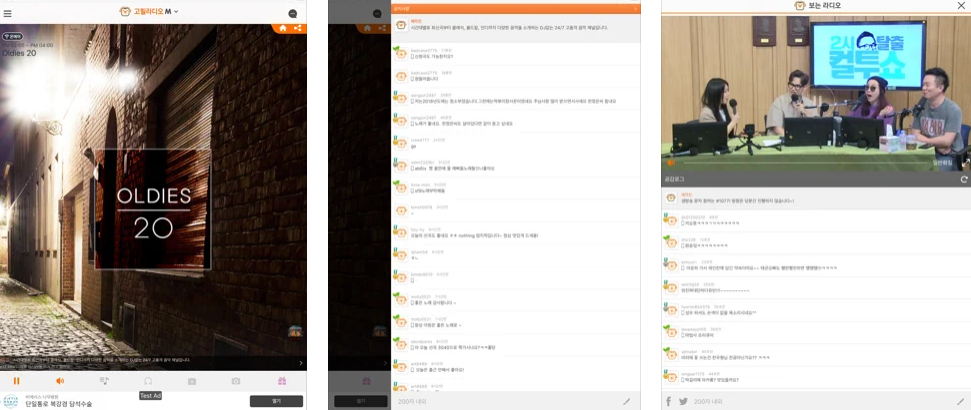Viewport: 971px width, 410px height.
Task: Click the first chat message 신청곡도 가능한지요?
Action: (432, 56)
